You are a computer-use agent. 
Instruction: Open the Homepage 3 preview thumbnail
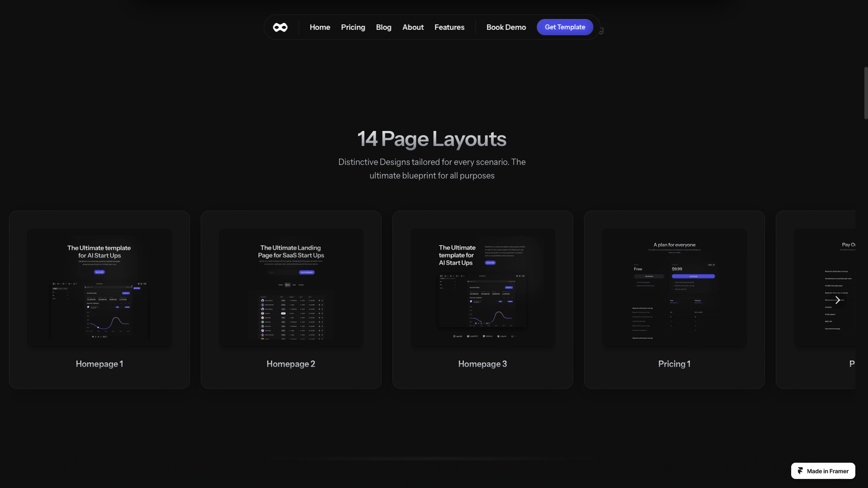click(x=483, y=287)
